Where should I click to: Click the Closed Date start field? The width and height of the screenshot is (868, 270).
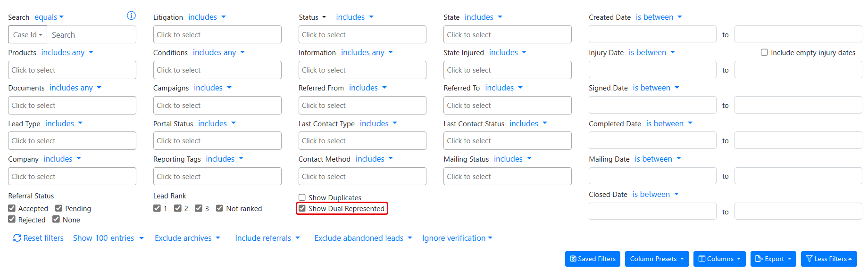[x=652, y=212]
